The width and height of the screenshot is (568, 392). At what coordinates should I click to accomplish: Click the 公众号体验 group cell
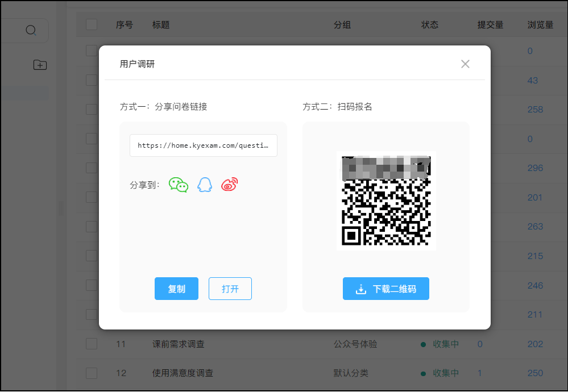click(355, 344)
